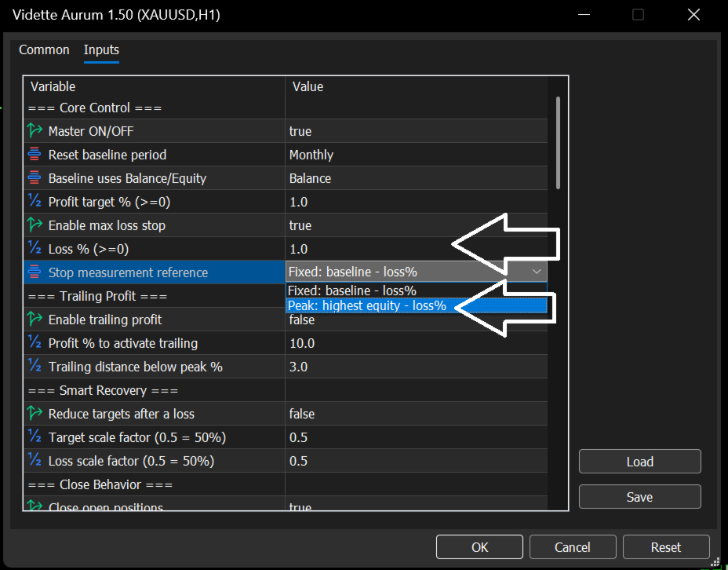Screen dimensions: 728x570
Task: Edit the Profit % to activate trailing value
Action: pos(416,343)
